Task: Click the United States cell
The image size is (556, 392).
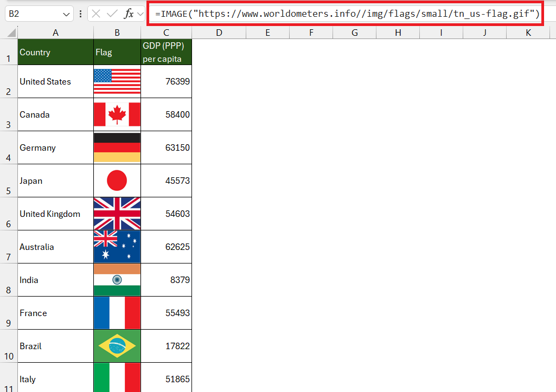Action: [x=56, y=81]
